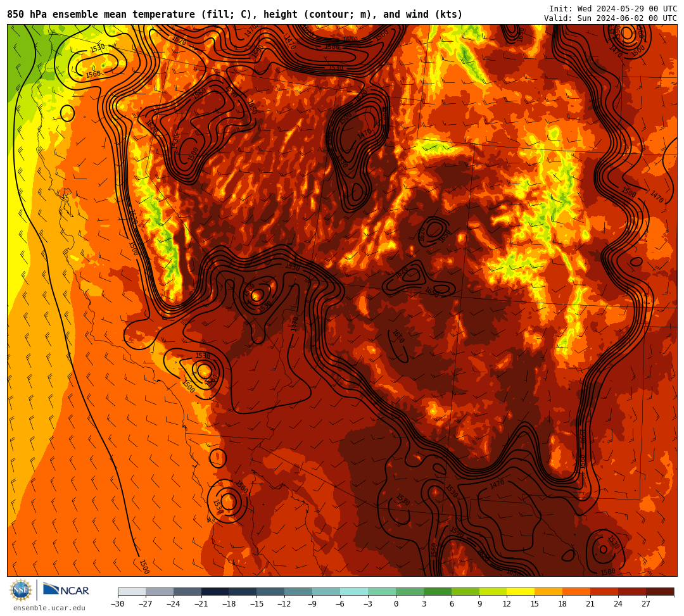Pick the colorbar swatch between 21 and 24
Viewport: 684px width, 616px height.
point(604,591)
